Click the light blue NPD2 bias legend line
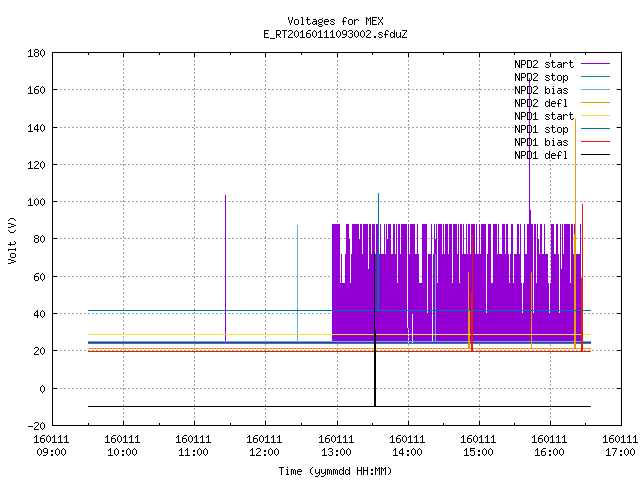The width and height of the screenshot is (640, 480). (595, 89)
